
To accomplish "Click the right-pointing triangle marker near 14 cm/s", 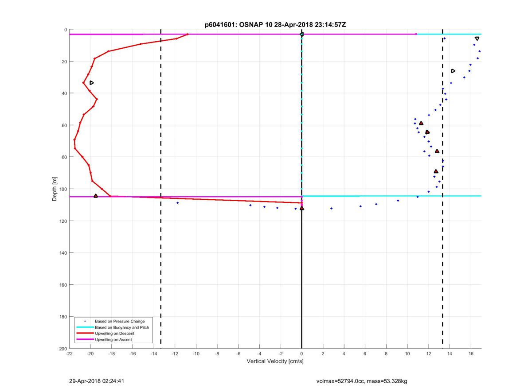I will click(x=453, y=71).
